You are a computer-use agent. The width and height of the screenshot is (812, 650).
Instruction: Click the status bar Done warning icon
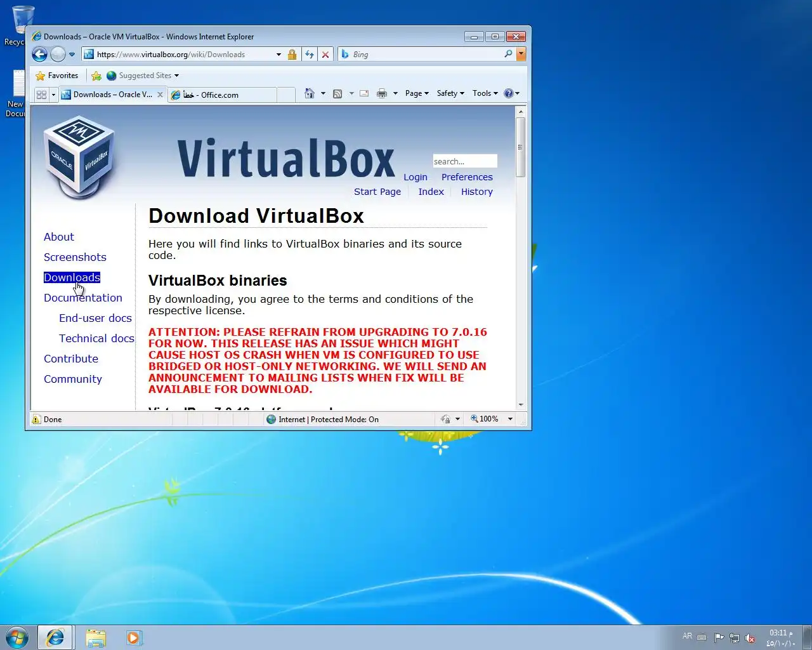coord(36,420)
